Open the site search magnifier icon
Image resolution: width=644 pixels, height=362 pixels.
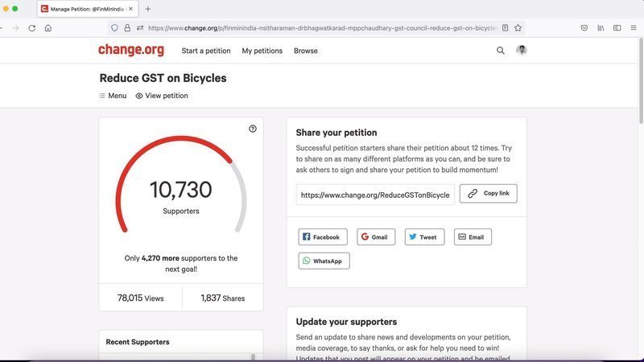501,51
